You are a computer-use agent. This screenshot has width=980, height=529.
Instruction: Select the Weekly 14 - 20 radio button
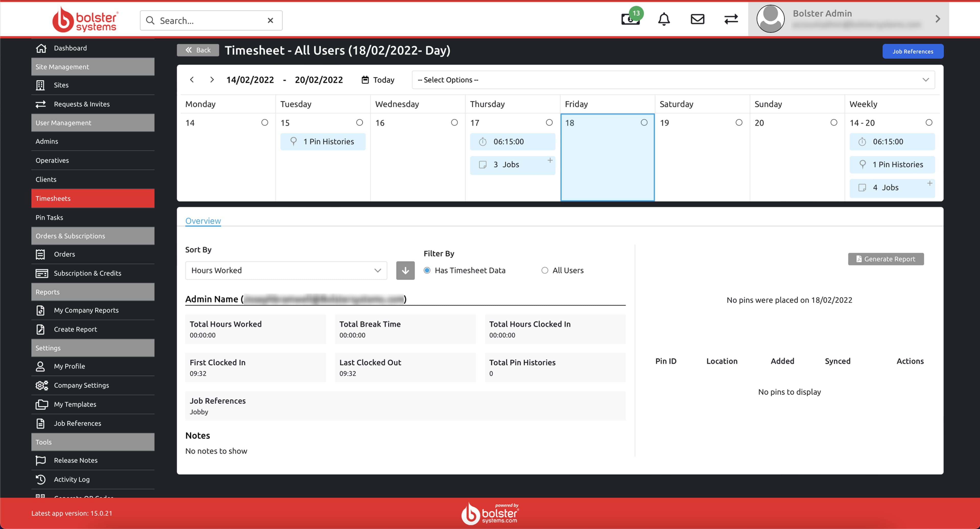coord(929,122)
